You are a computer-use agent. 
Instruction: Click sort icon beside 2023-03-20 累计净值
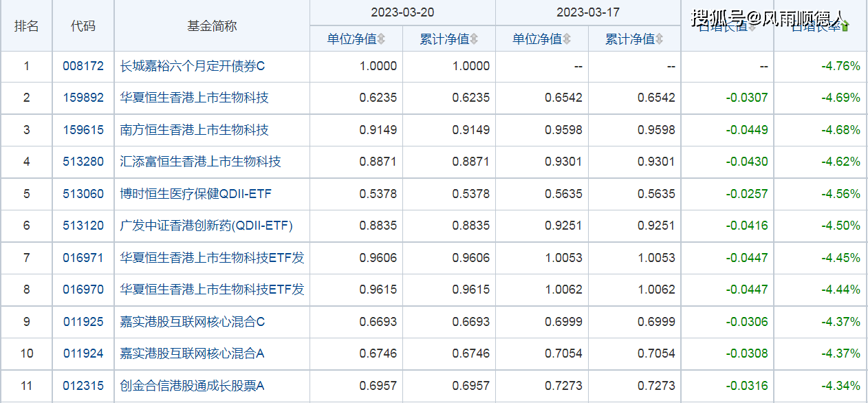click(x=474, y=39)
